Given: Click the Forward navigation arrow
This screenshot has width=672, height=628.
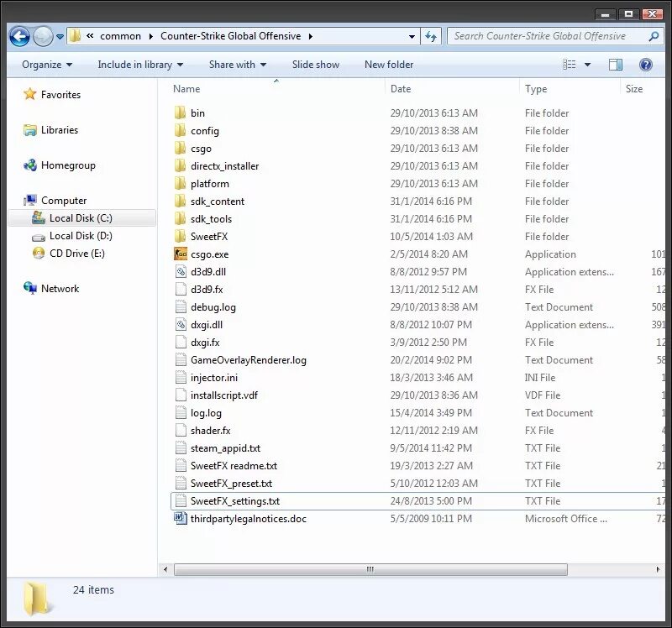Looking at the screenshot, I should (43, 36).
